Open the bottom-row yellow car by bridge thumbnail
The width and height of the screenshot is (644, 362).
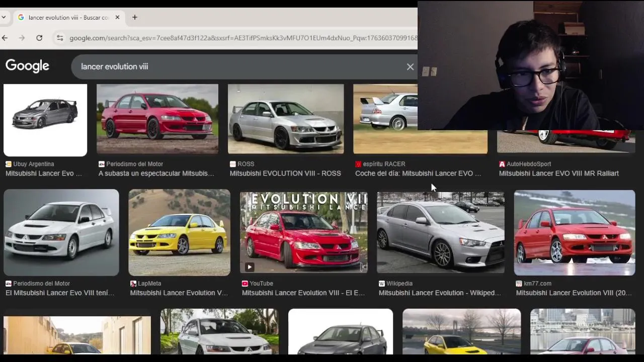(x=462, y=332)
